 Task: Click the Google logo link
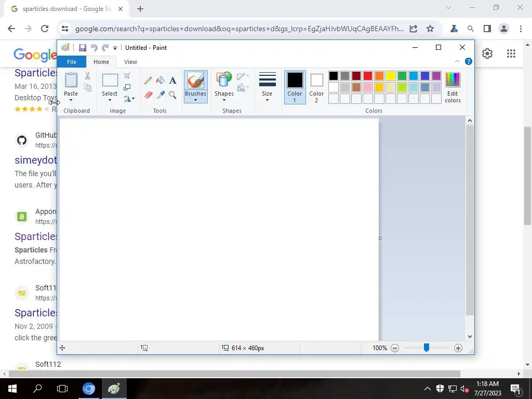coord(35,55)
